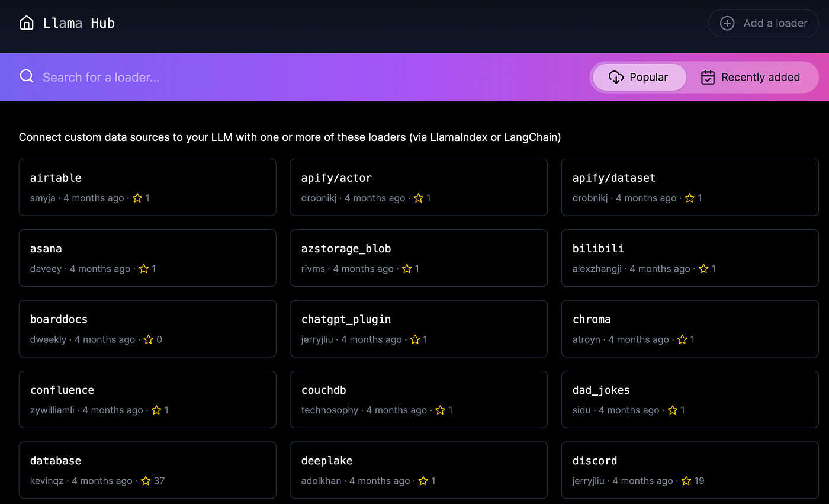Open the asana loader card
Screen dimensions: 829x504
147,258
